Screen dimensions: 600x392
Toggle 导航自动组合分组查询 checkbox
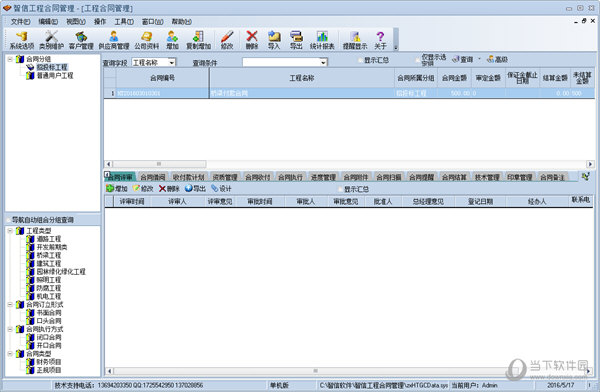click(8, 220)
